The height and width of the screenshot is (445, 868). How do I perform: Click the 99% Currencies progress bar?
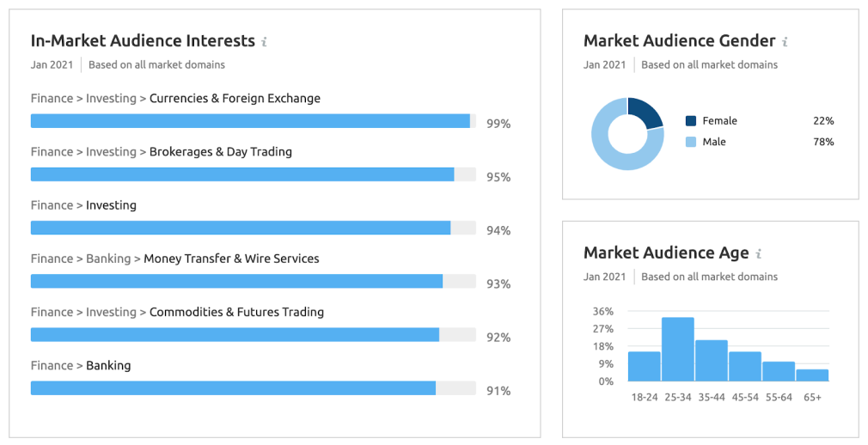[250, 121]
